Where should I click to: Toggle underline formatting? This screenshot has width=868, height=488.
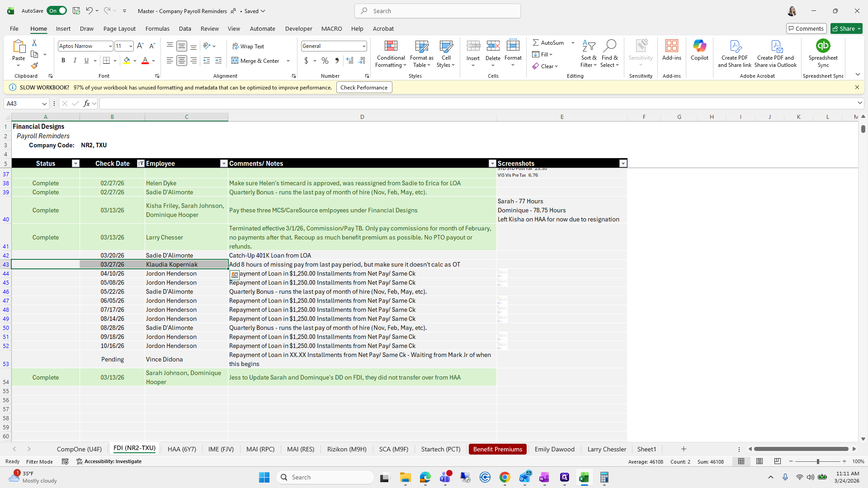click(86, 61)
